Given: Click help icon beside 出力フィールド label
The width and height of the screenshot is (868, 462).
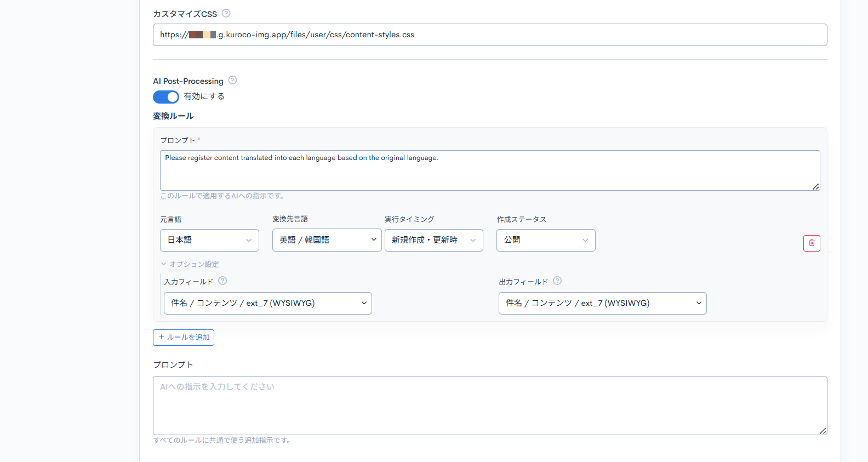Looking at the screenshot, I should (557, 281).
